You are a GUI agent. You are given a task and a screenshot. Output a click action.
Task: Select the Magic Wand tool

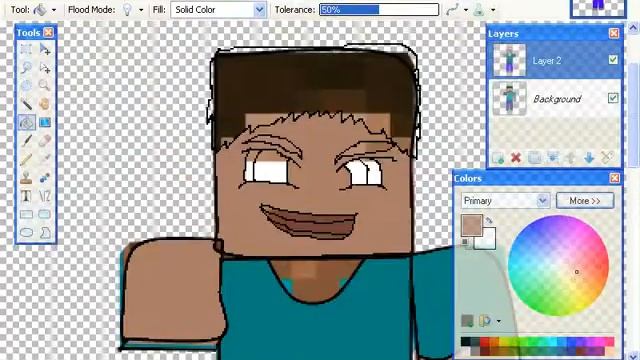click(x=27, y=104)
